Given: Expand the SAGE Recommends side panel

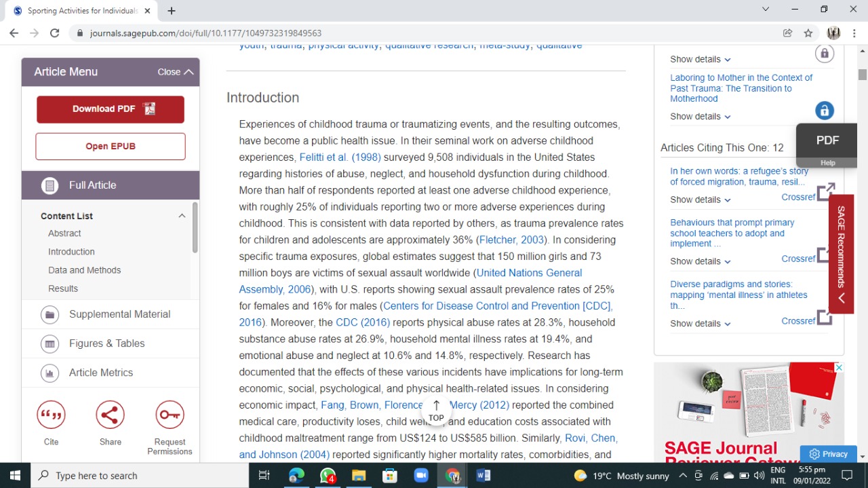Looking at the screenshot, I should [841, 255].
